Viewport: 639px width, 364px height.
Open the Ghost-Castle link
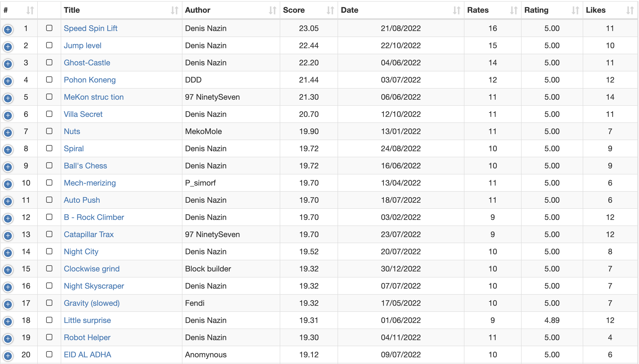point(87,62)
